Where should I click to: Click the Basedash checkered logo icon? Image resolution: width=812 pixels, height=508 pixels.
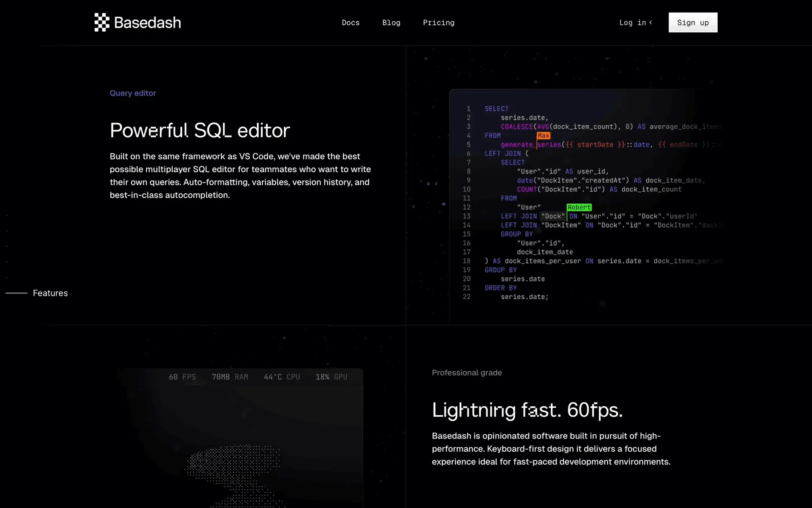pos(101,22)
